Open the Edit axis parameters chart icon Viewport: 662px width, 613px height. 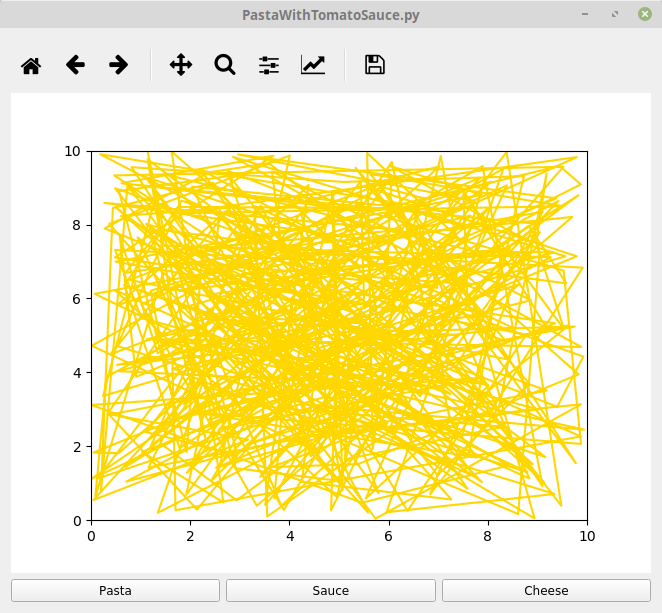click(x=313, y=65)
